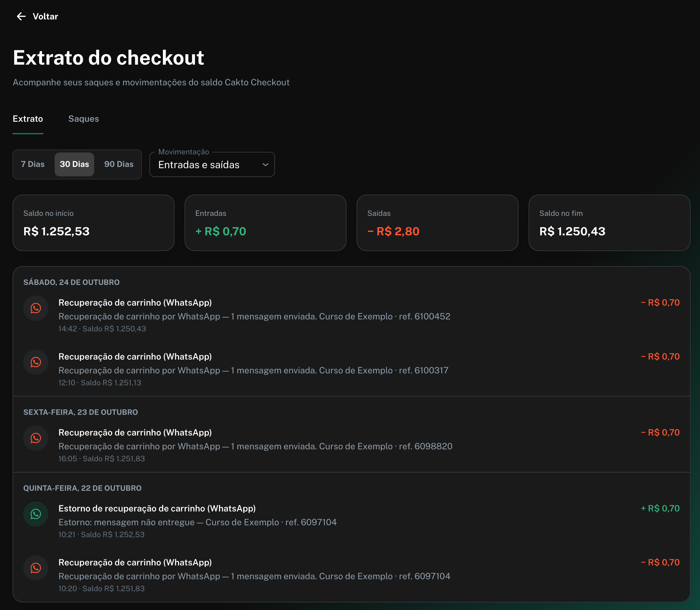
Task: Click the description with ref. 6100452
Action: point(254,317)
